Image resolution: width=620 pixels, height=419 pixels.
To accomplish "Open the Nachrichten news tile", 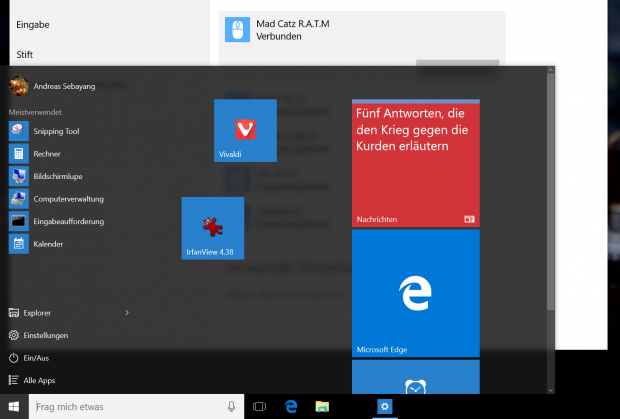I will (x=416, y=163).
